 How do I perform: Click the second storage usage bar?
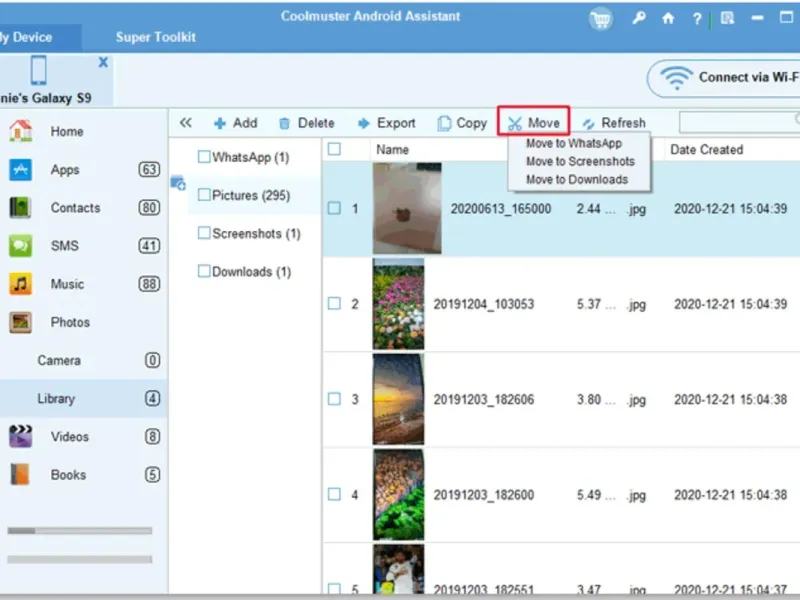pyautogui.click(x=80, y=559)
